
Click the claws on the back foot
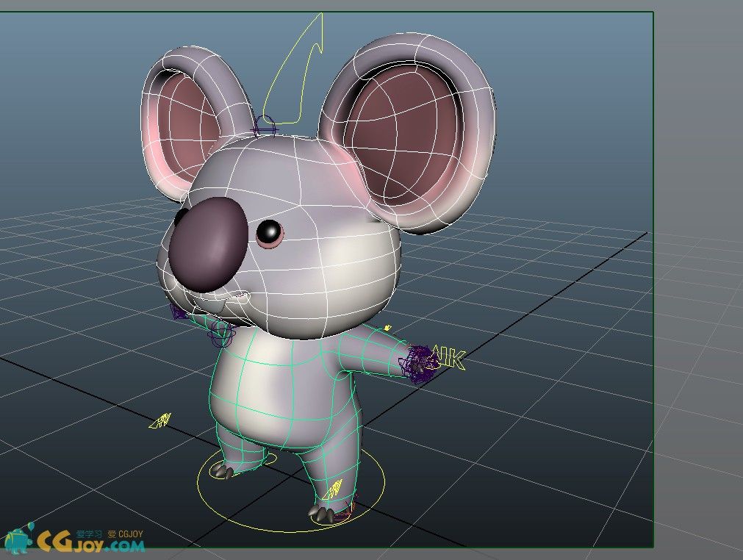[222, 471]
